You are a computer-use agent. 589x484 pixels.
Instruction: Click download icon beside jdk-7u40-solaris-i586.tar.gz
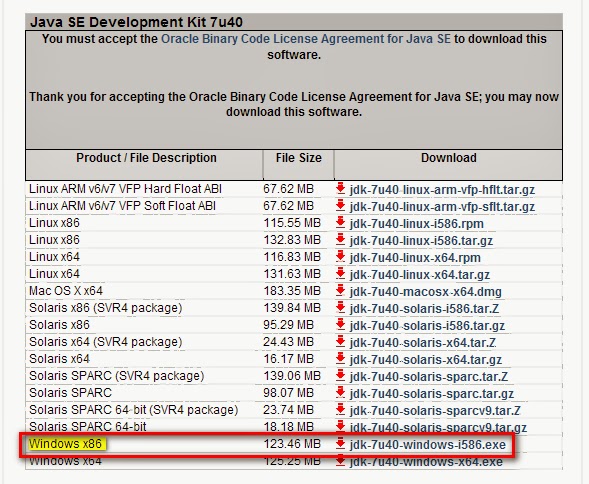click(x=340, y=324)
